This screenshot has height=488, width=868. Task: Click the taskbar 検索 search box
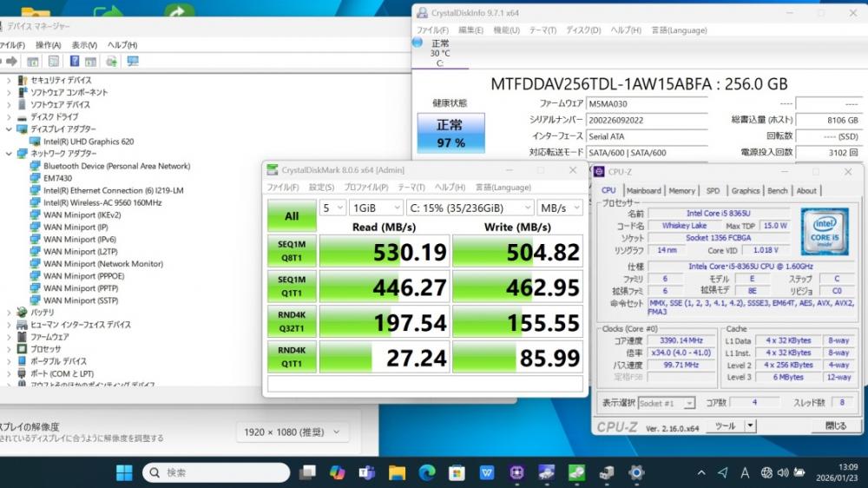coord(216,472)
